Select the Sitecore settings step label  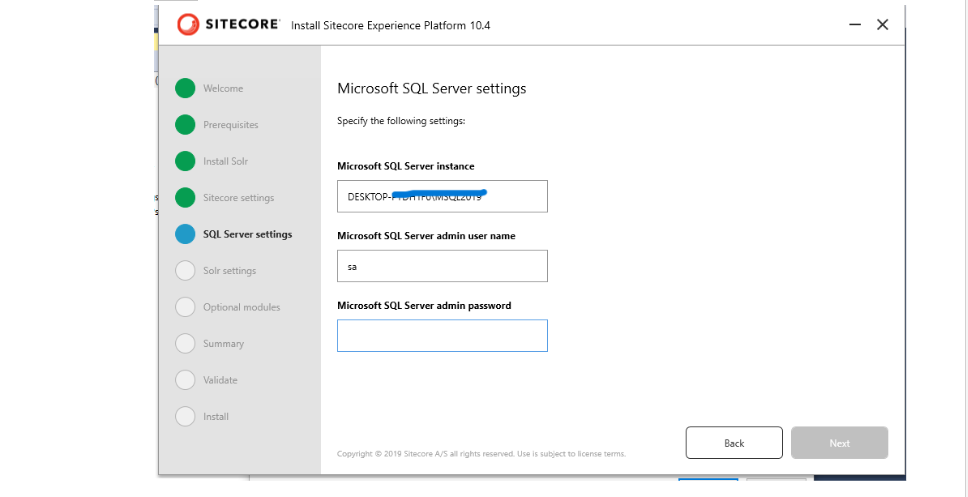point(238,198)
